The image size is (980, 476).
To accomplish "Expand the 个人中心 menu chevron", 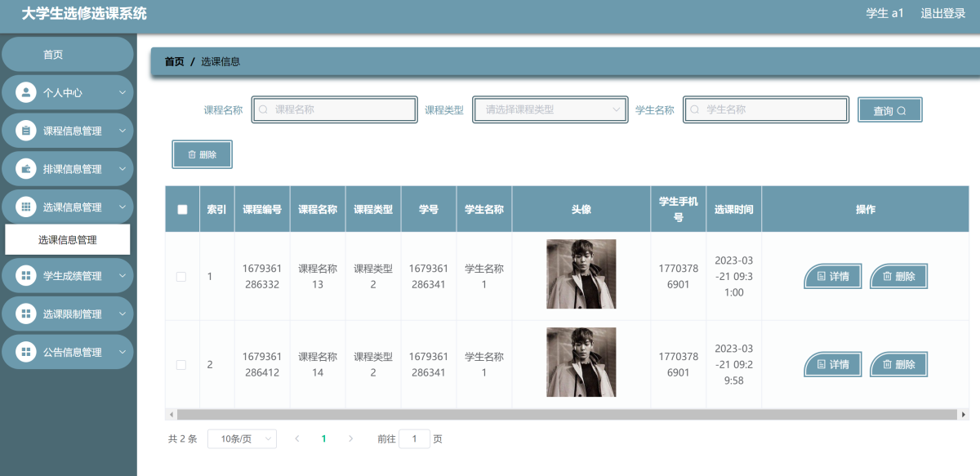I will [x=122, y=92].
